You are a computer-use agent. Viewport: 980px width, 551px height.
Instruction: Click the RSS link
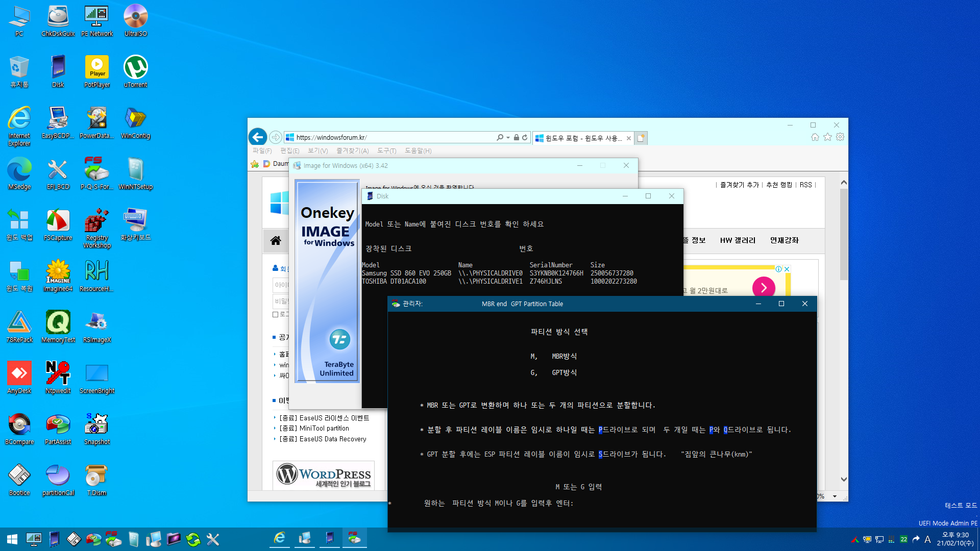pyautogui.click(x=805, y=185)
